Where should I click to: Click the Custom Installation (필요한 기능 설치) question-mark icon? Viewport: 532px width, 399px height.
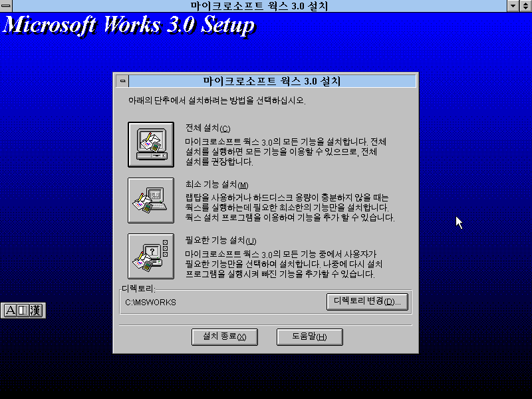151,256
